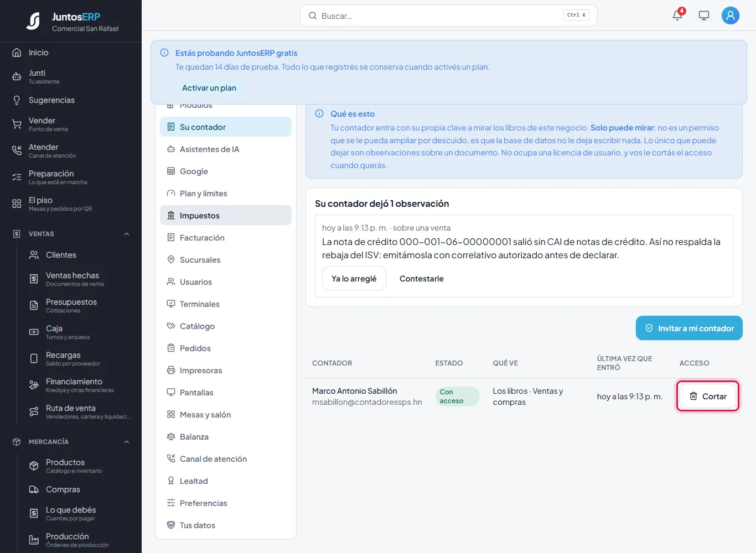Click the Junti assistant robot icon
Image resolution: width=756 pixels, height=553 pixels.
click(17, 77)
